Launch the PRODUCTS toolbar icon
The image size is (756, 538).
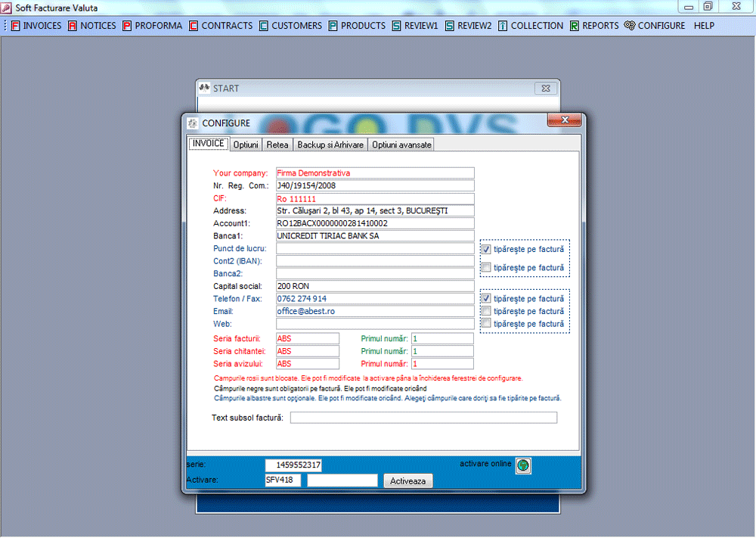click(x=333, y=26)
